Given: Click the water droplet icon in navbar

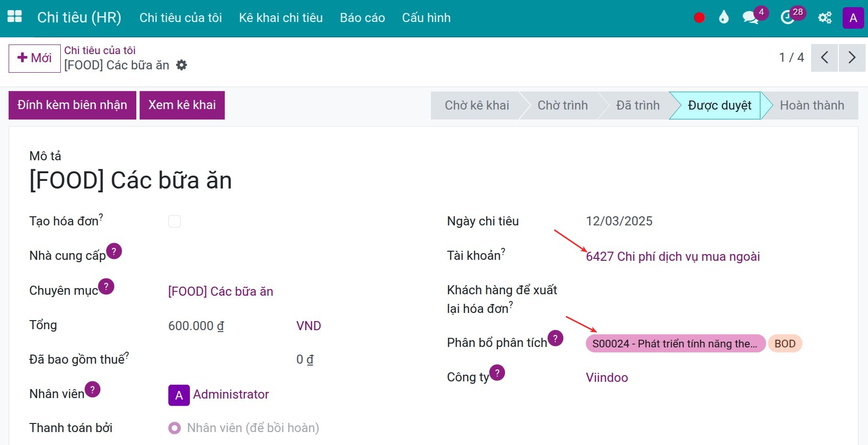Looking at the screenshot, I should click(724, 18).
